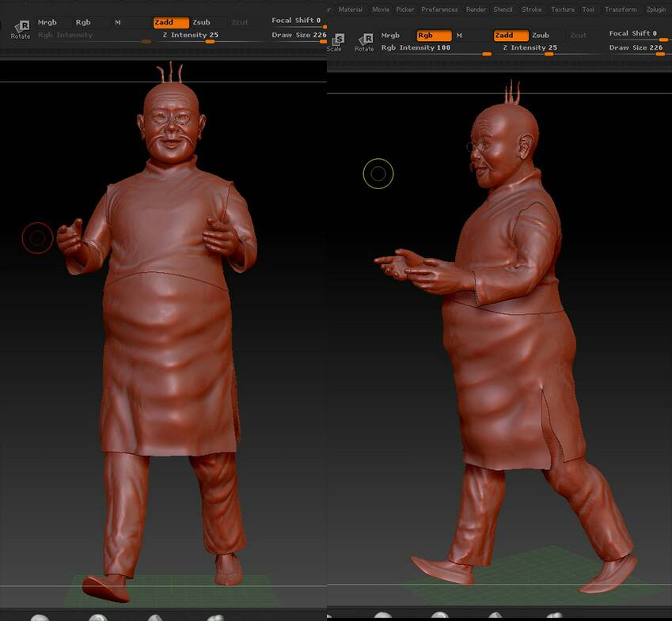Click Rgb Intensity slider in left window

(x=93, y=36)
